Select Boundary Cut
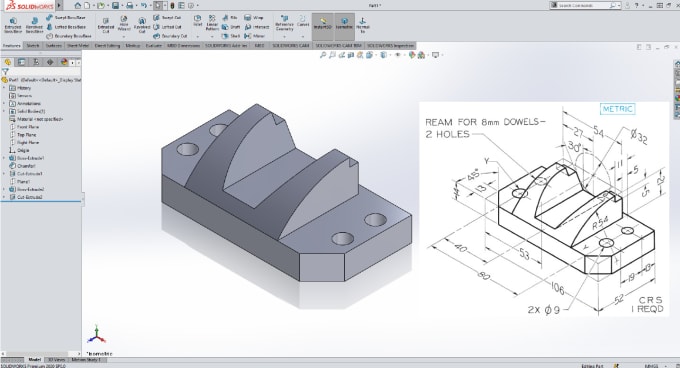 170,36
